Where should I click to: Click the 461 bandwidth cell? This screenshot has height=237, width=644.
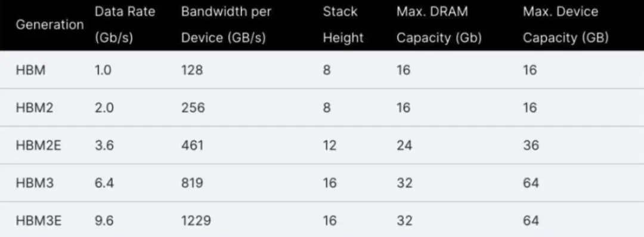point(192,146)
